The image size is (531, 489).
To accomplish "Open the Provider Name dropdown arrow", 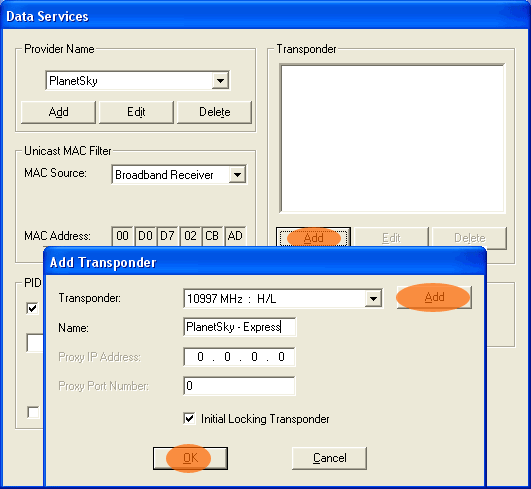I will (220, 81).
